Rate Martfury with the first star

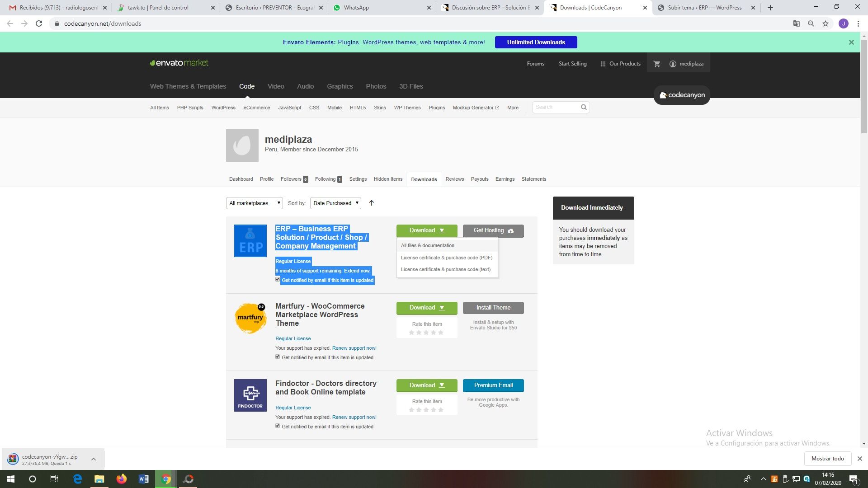[411, 333]
